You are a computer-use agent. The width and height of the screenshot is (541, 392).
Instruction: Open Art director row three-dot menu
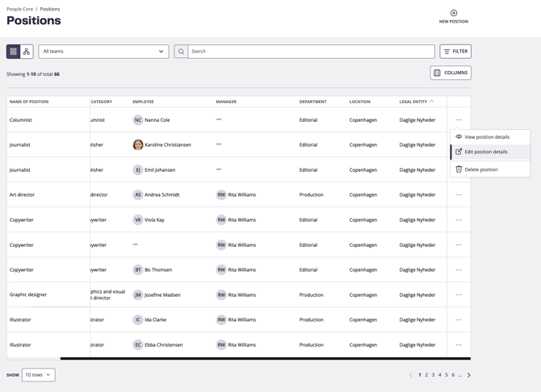[459, 195]
